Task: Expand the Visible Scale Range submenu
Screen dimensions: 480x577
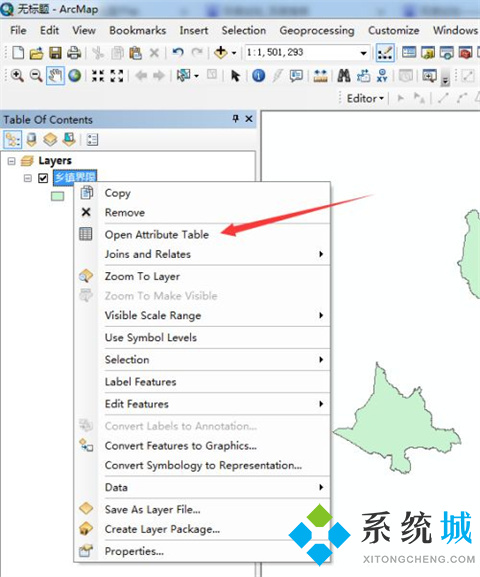Action: (x=216, y=316)
